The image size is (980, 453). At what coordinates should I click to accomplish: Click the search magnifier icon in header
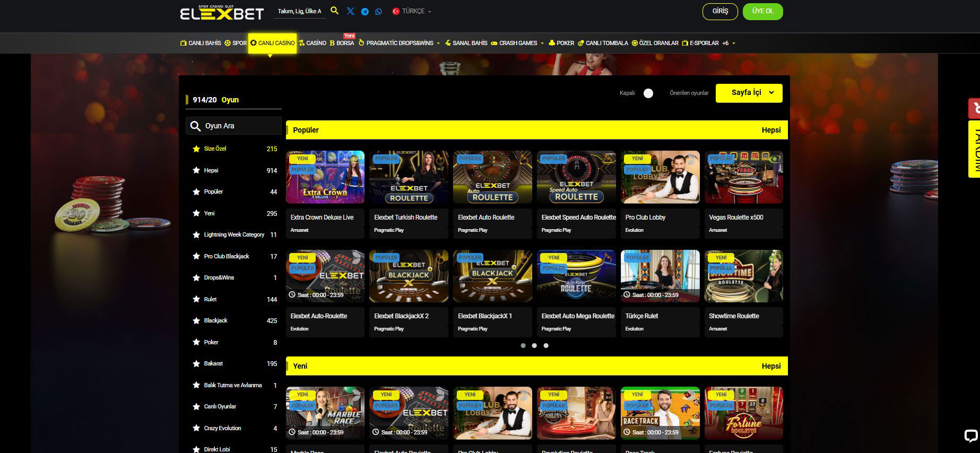click(334, 11)
